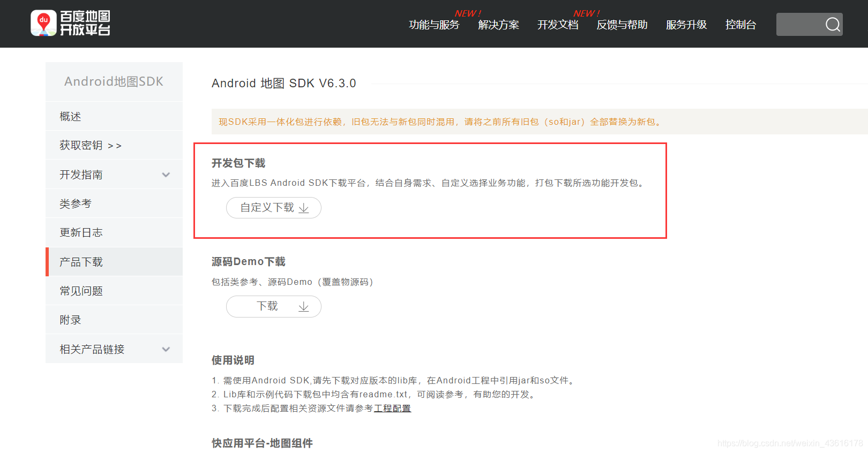Open 获取密钥 >> in the sidebar

(x=114, y=145)
